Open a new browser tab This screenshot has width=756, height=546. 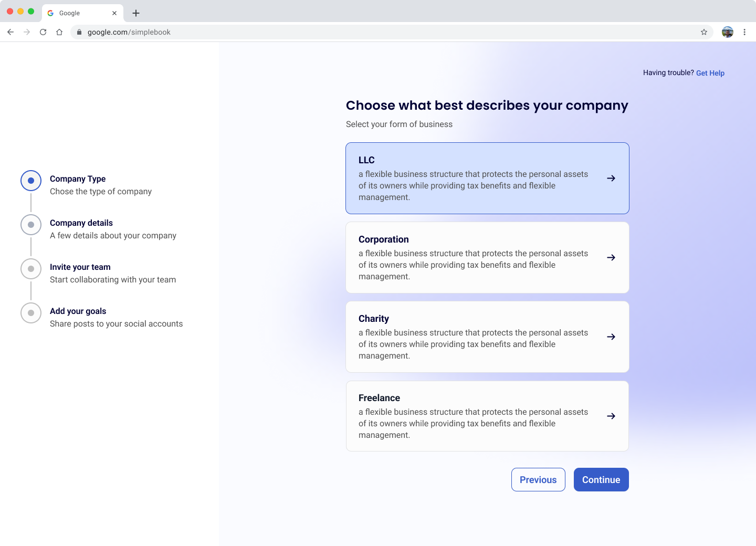(136, 13)
